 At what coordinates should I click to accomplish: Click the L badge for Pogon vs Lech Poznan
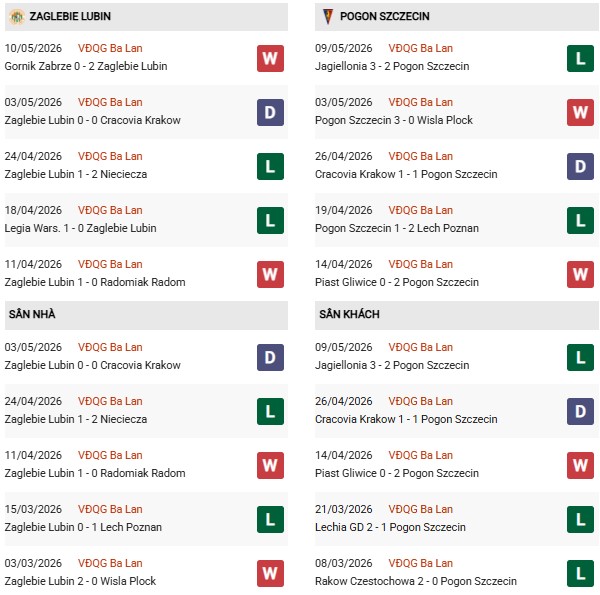(580, 220)
